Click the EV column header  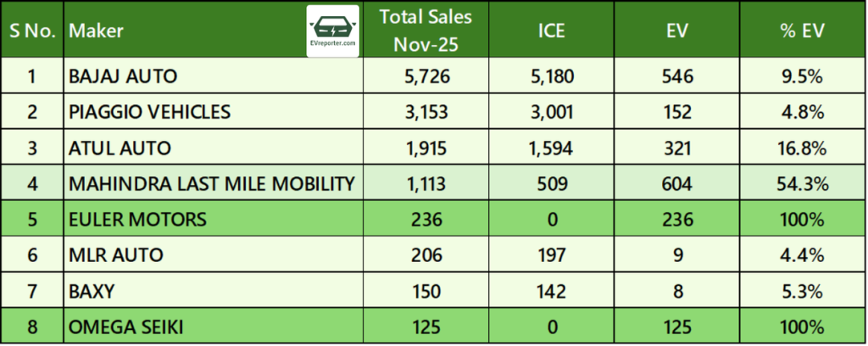(x=677, y=31)
